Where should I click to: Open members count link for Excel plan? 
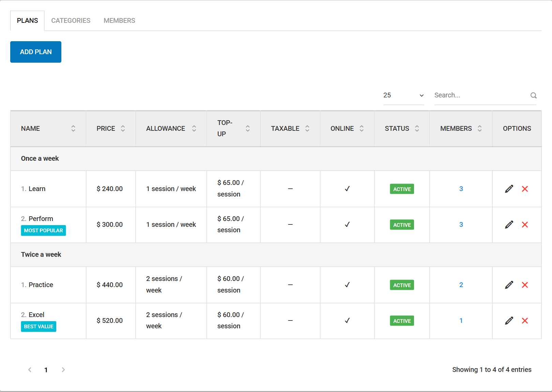point(461,320)
